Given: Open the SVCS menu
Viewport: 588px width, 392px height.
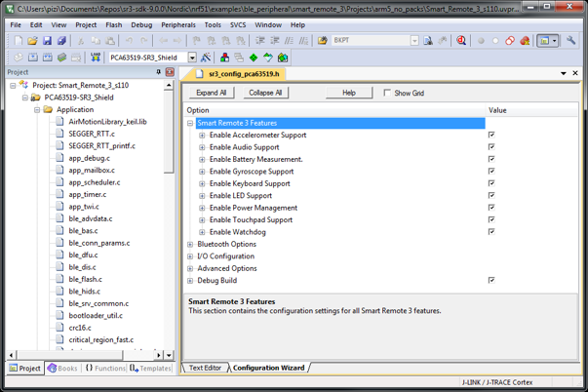Looking at the screenshot, I should (238, 24).
